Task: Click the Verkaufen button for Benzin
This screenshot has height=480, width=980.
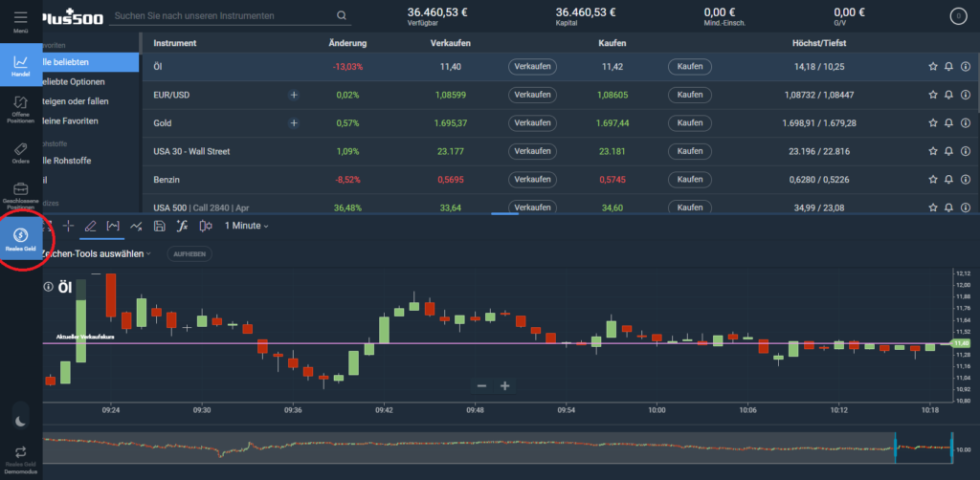Action: point(532,179)
